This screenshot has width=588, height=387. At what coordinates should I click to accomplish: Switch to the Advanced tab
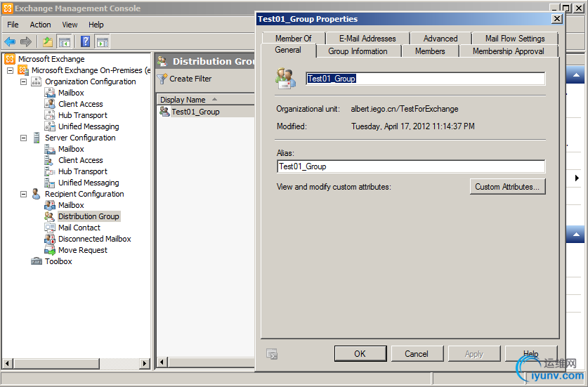(440, 38)
